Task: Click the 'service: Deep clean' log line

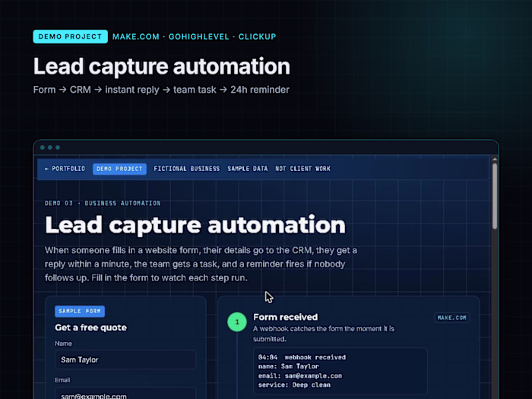Action: (x=294, y=385)
